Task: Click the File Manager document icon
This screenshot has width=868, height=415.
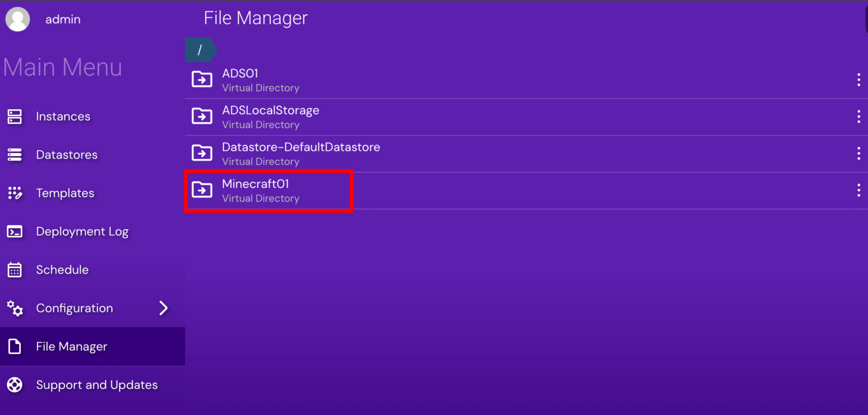Action: pos(14,346)
